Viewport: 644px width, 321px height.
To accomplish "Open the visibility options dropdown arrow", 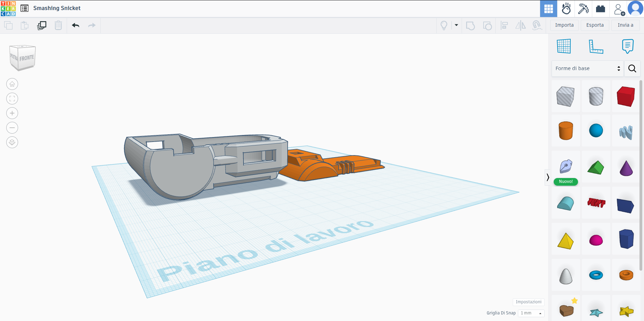I will click(x=456, y=25).
